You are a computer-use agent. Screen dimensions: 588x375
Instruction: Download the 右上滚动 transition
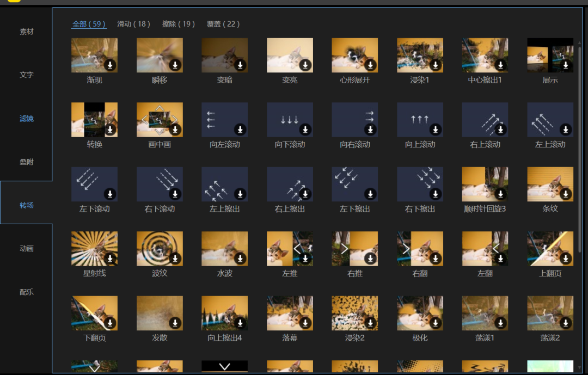point(501,130)
